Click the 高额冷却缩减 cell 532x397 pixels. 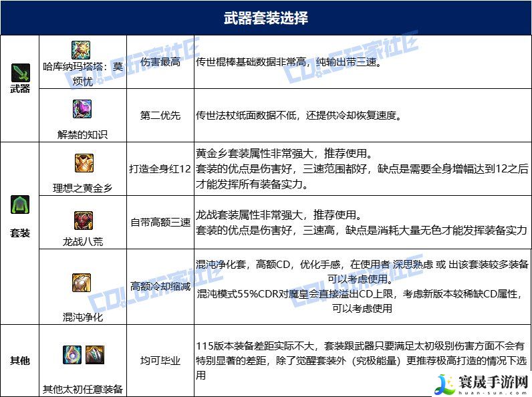(160, 286)
